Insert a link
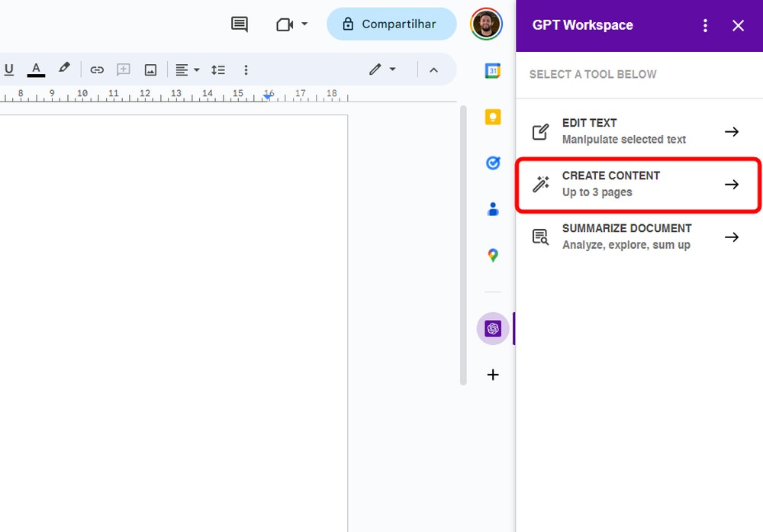The height and width of the screenshot is (532, 763). click(97, 69)
